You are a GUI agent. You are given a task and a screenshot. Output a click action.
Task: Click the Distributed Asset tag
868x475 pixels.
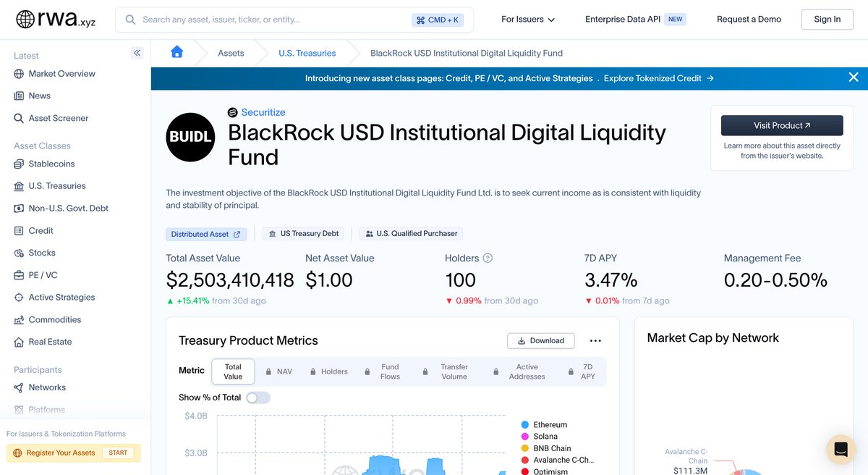click(x=206, y=234)
